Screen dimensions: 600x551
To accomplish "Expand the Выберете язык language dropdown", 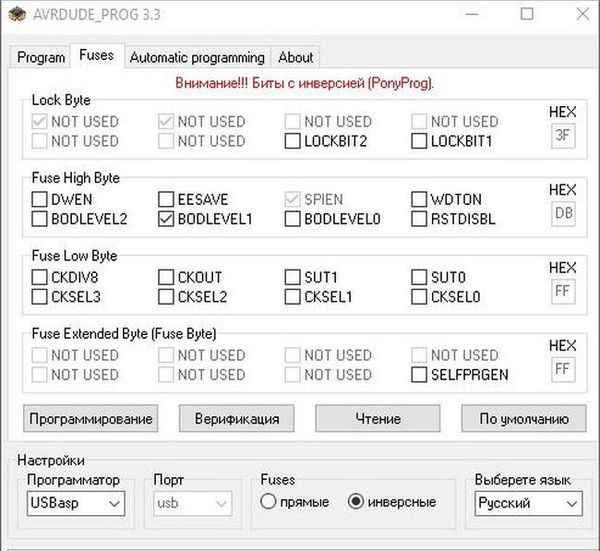I will coord(527,503).
